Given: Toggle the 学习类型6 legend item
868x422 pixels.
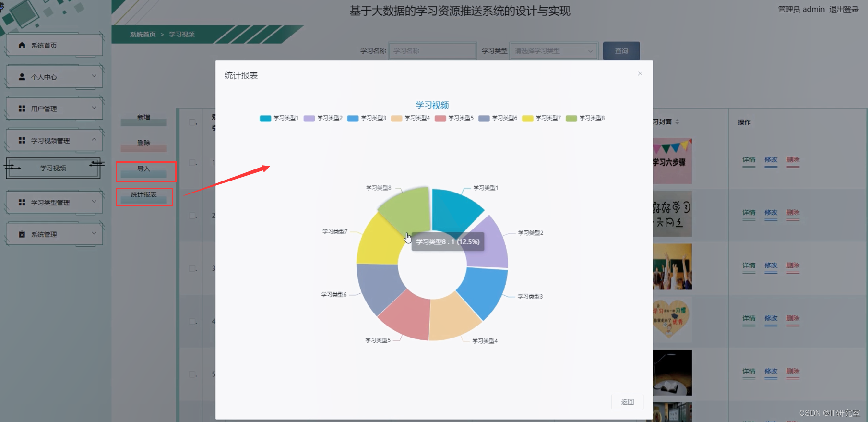Looking at the screenshot, I should coord(498,118).
